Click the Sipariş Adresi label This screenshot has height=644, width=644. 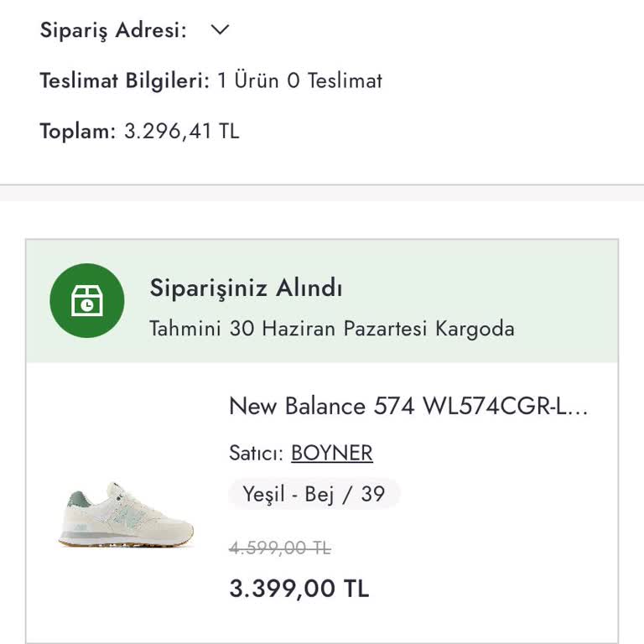tap(112, 30)
